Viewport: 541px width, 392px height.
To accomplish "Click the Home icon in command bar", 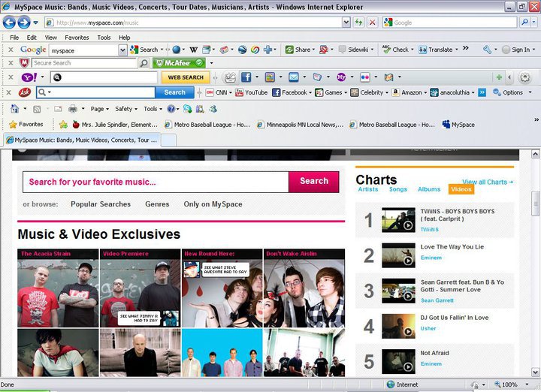I will 14,109.
